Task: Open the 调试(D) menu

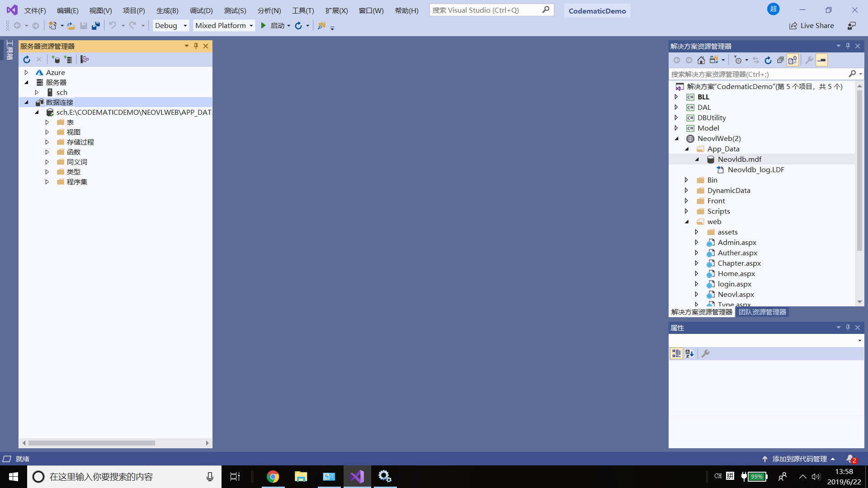Action: pyautogui.click(x=201, y=10)
